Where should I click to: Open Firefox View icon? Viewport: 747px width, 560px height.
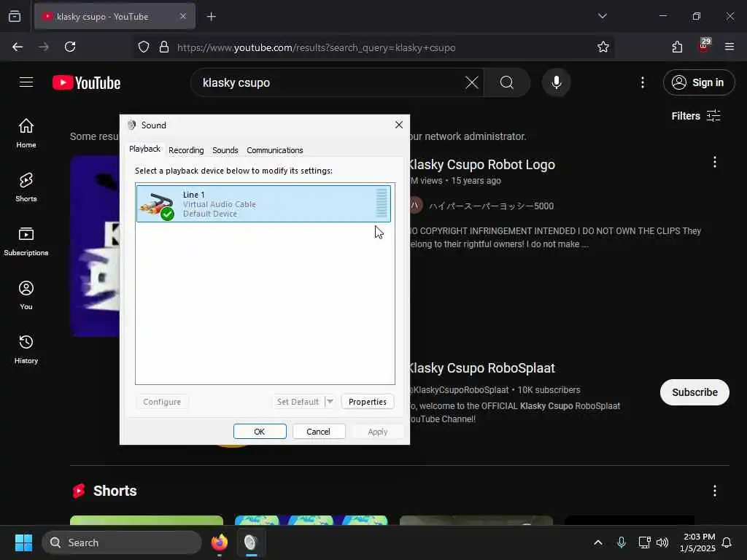coord(15,17)
